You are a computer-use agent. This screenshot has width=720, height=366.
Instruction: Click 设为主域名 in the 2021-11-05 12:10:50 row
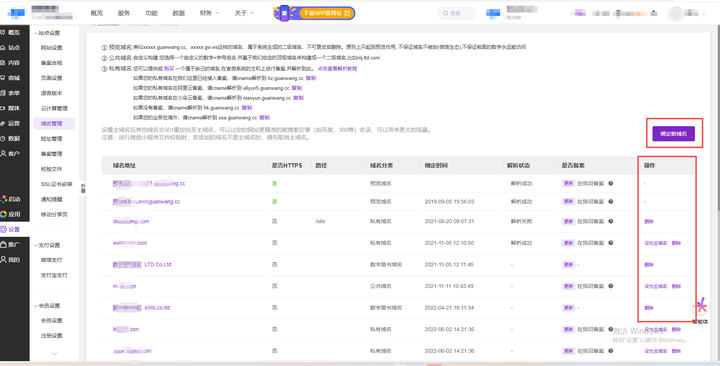(x=656, y=243)
